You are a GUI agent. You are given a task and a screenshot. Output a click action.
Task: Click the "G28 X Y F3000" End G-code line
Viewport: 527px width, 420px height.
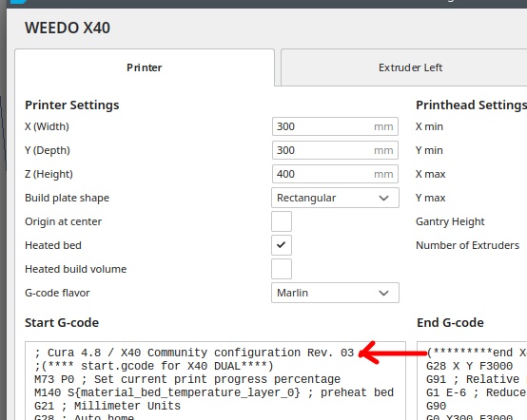coord(470,366)
